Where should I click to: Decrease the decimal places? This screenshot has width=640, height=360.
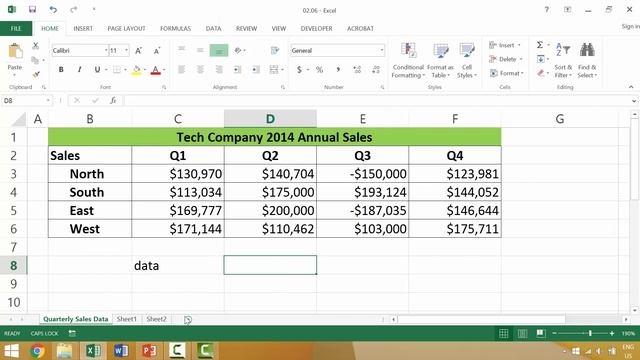pyautogui.click(x=376, y=70)
